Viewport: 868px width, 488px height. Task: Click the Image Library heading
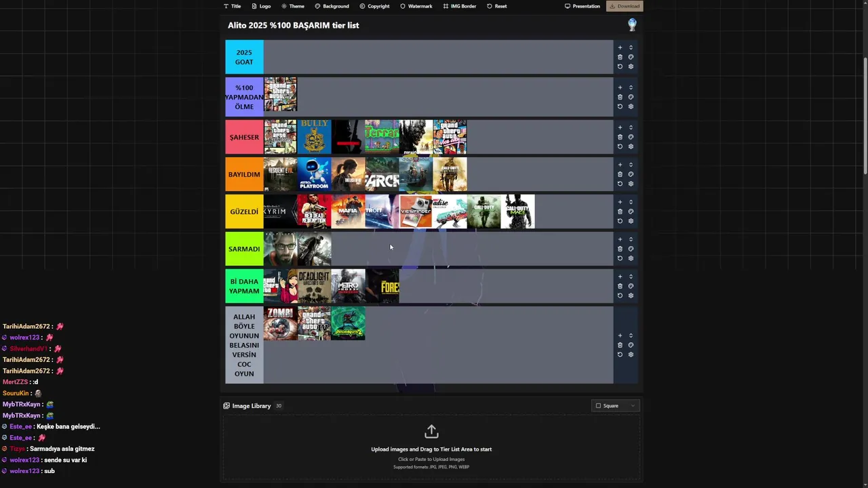point(252,406)
